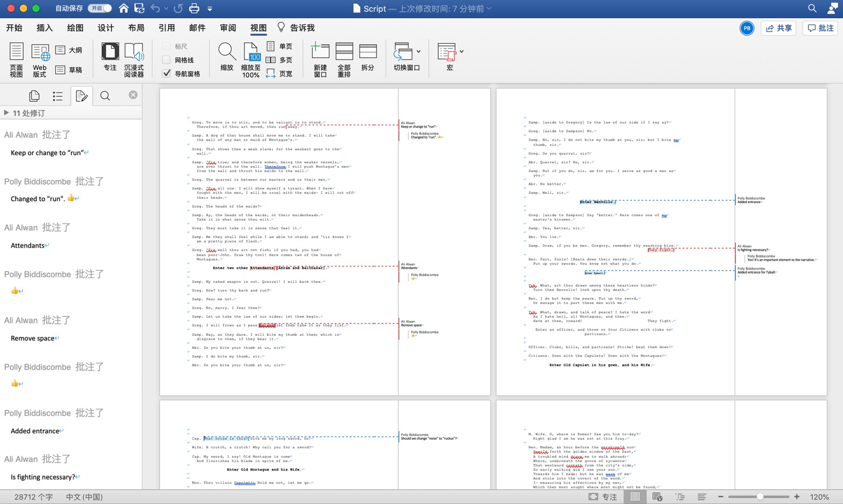The width and height of the screenshot is (843, 504).
Task: Click the Comments button
Action: (820, 28)
